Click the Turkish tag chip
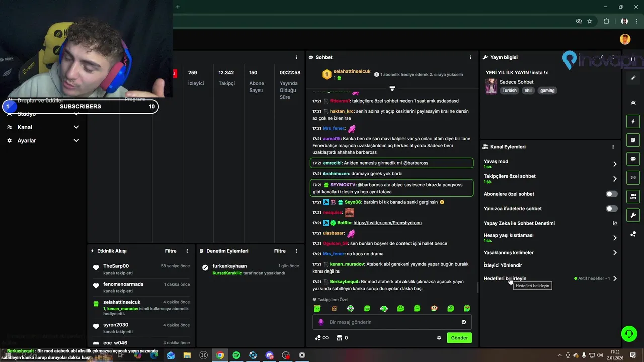 click(x=509, y=90)
